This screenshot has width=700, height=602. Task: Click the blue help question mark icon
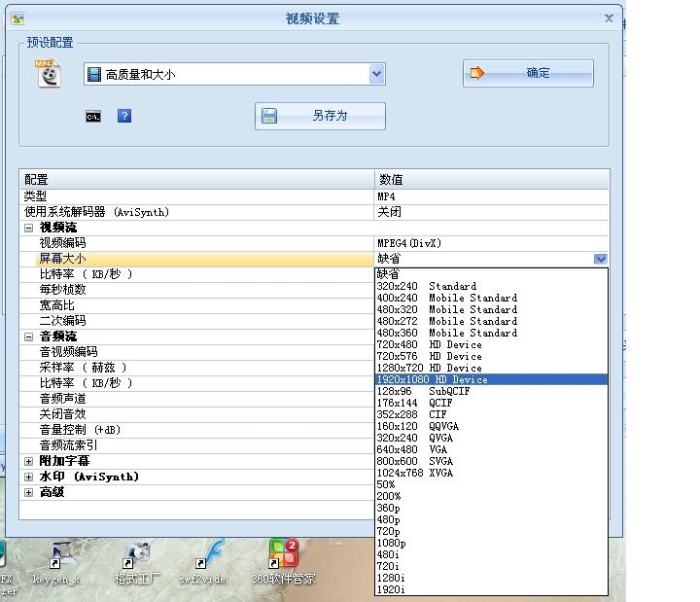[x=123, y=116]
